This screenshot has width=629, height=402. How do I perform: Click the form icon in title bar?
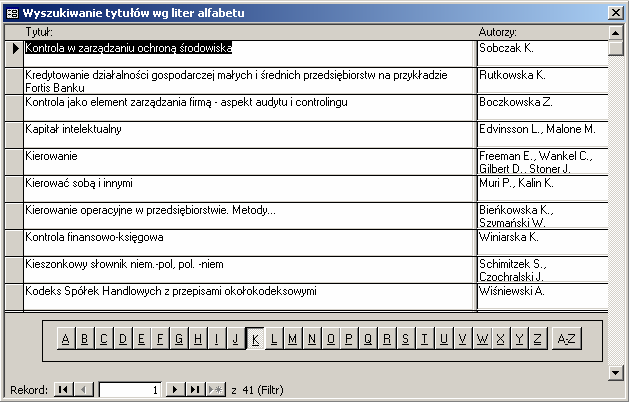point(12,13)
